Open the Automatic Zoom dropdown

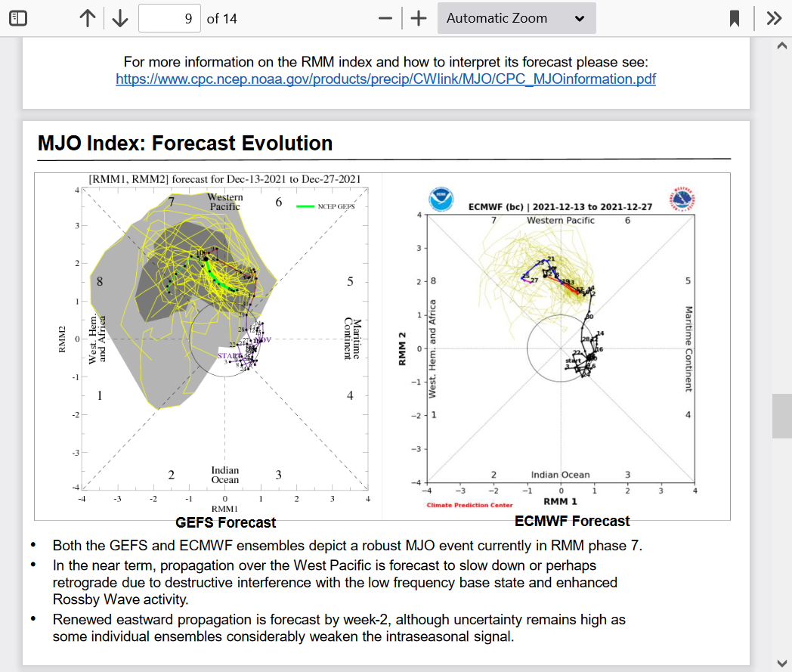tap(516, 19)
